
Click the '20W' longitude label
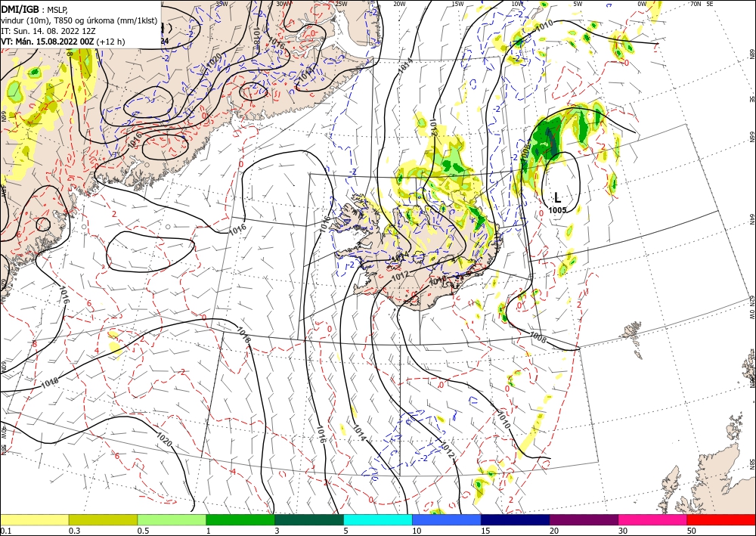(399, 4)
